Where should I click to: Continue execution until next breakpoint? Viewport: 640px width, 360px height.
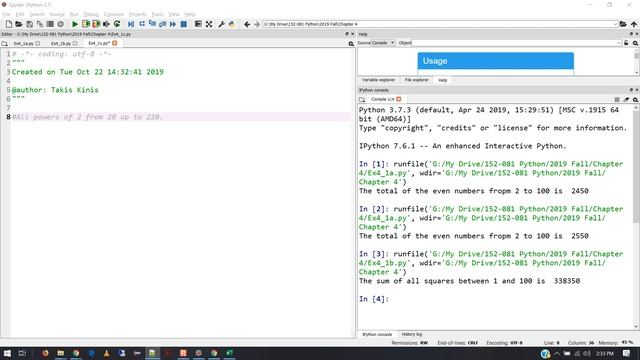pyautogui.click(x=173, y=24)
